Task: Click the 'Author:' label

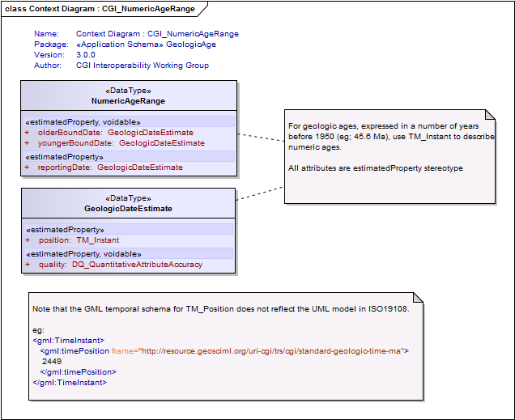Action: click(48, 66)
